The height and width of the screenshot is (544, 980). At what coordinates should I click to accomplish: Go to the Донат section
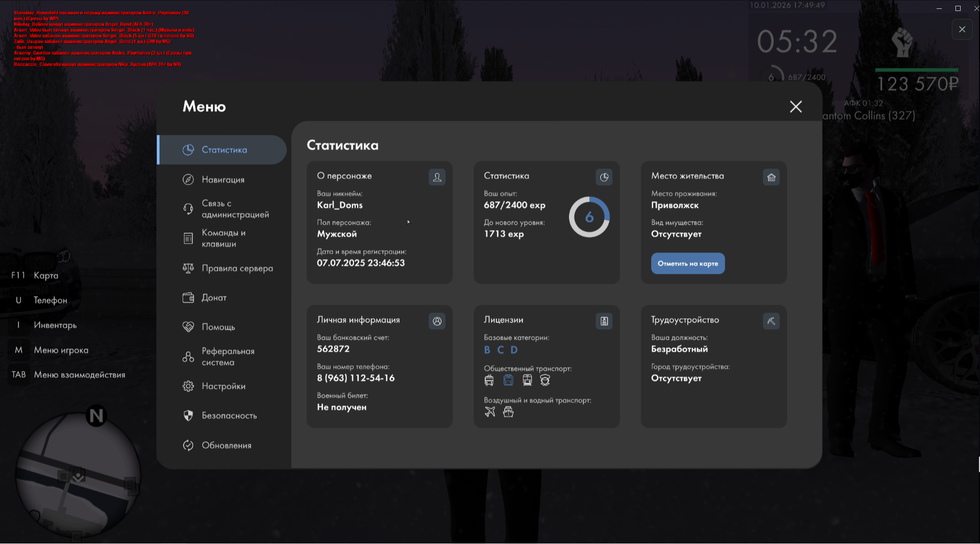tap(214, 297)
